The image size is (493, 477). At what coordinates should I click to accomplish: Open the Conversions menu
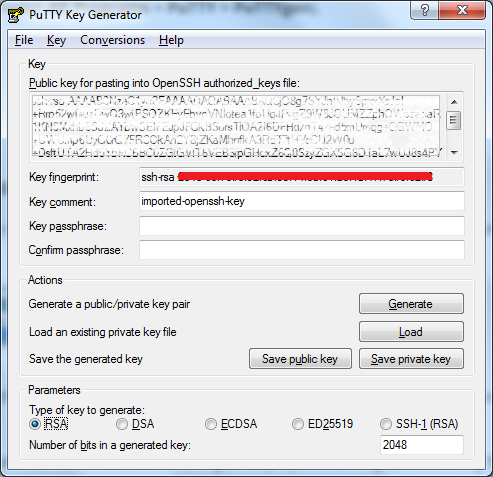pos(112,40)
